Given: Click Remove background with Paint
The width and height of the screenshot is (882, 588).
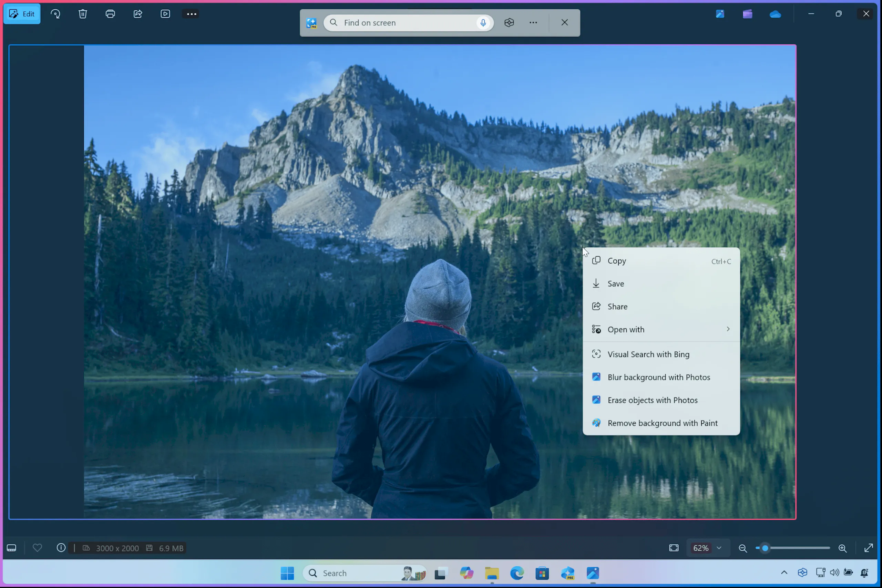Looking at the screenshot, I should [x=663, y=423].
